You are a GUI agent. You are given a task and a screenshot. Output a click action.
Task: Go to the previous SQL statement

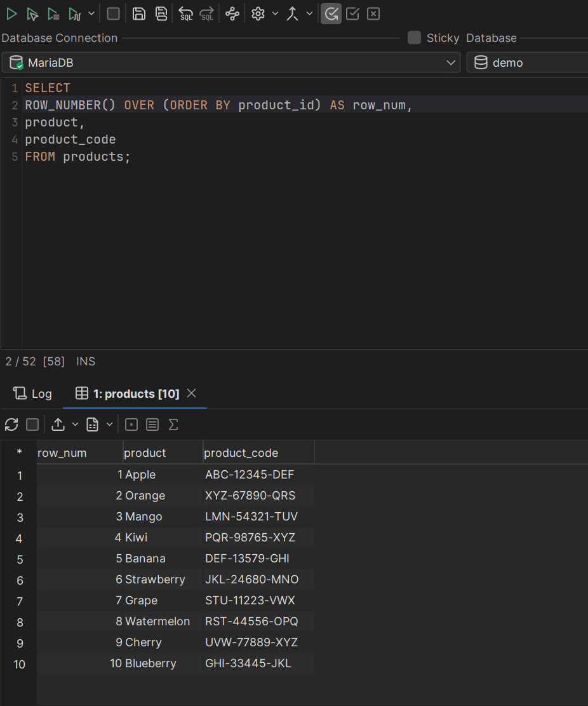[x=186, y=14]
